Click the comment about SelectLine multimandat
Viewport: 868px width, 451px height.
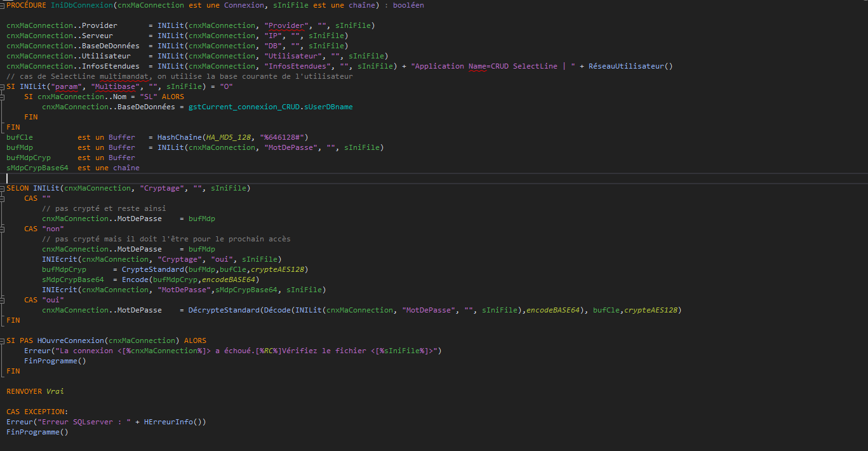180,76
